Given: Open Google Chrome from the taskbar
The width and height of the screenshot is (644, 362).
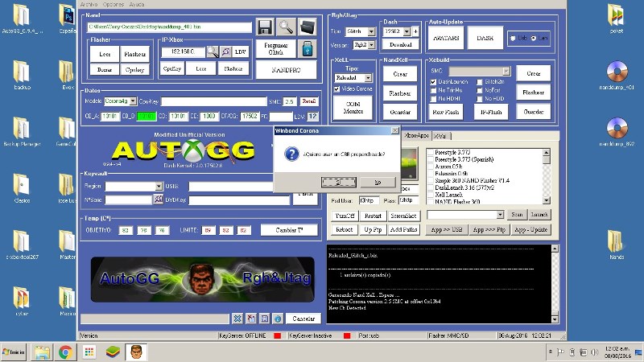Looking at the screenshot, I should point(65,352).
